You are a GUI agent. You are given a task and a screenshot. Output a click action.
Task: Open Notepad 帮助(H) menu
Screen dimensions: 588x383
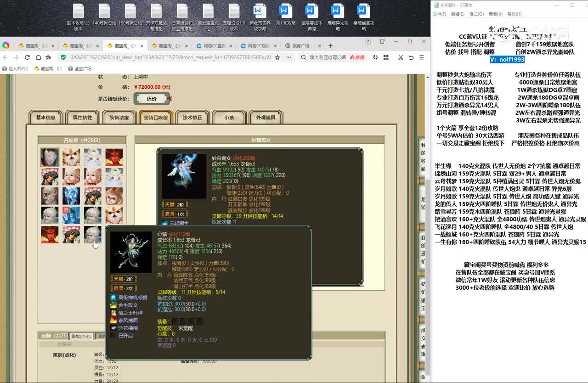[x=514, y=14]
